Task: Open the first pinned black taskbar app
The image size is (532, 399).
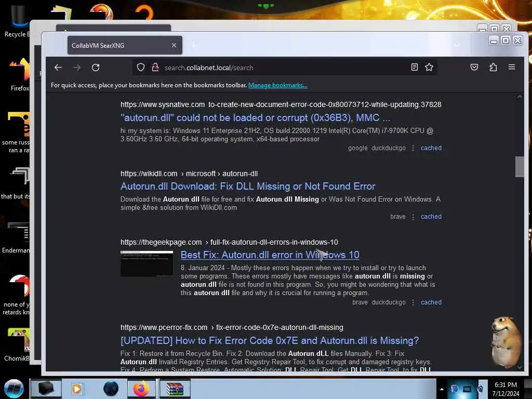Action: tap(46, 389)
